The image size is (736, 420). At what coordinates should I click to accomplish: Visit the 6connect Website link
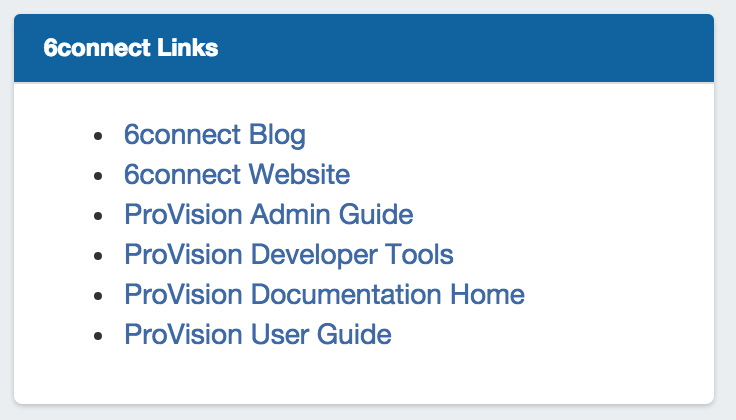click(x=237, y=175)
